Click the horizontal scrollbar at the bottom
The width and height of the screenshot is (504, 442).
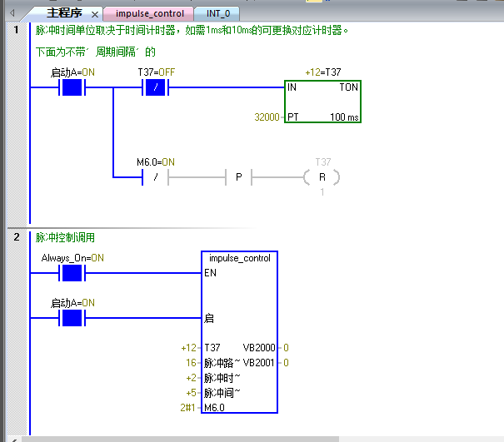[250, 437]
